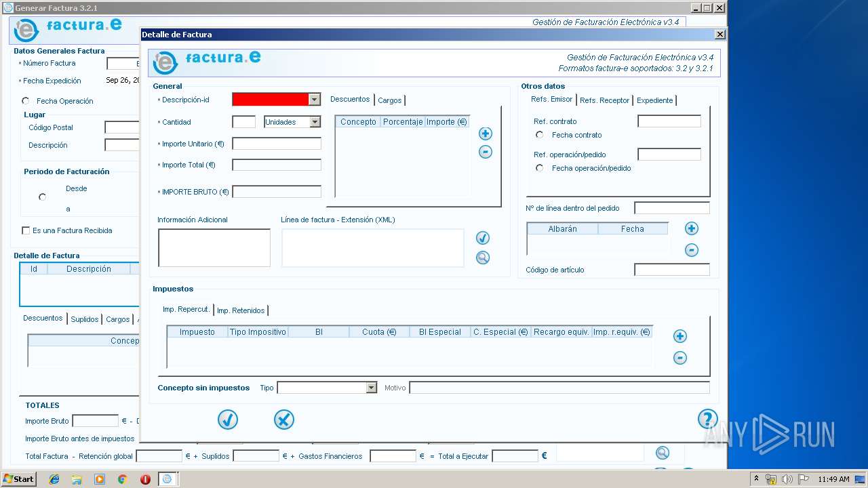Open Suplidos tab in main window
This screenshot has width=868, height=488.
(x=85, y=319)
